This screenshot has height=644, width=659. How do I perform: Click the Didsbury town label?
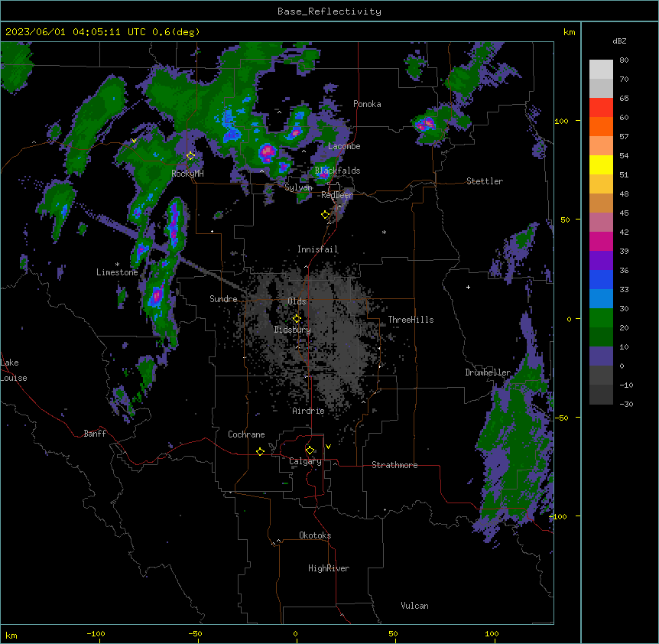293,330
